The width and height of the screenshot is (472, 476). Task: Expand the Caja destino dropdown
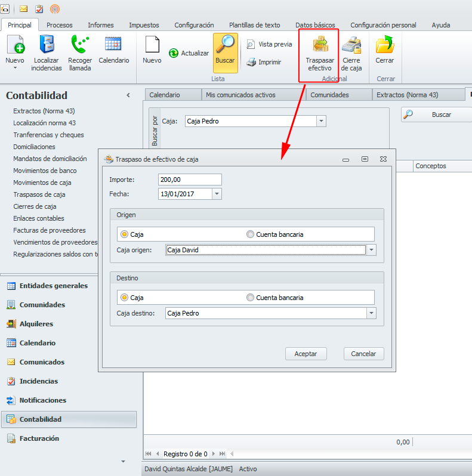pos(372,313)
